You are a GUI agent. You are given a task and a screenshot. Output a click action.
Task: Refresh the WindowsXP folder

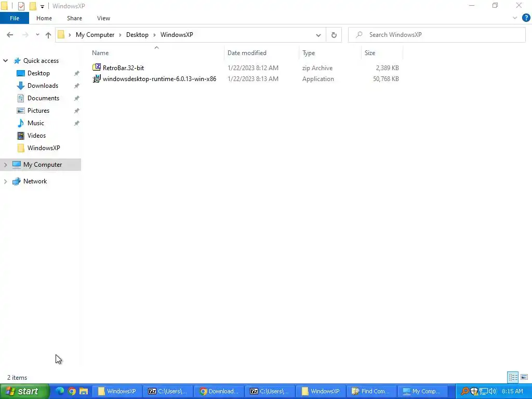tap(334, 35)
